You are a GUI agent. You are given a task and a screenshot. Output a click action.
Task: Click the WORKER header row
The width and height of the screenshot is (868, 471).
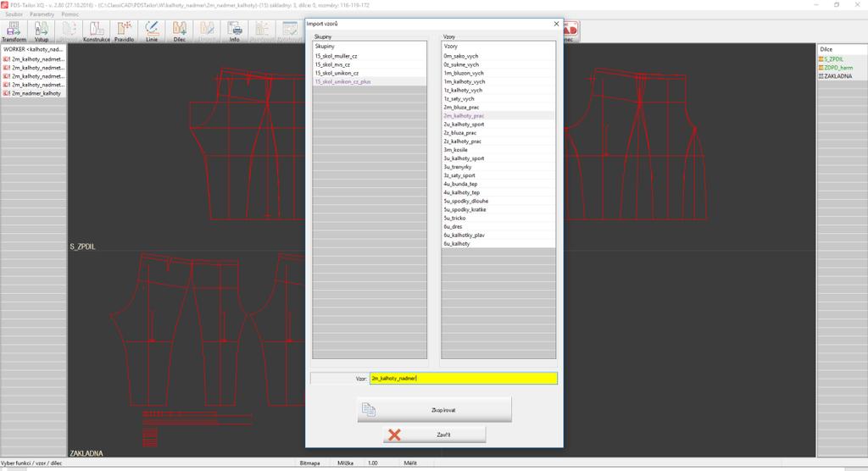tap(33, 49)
